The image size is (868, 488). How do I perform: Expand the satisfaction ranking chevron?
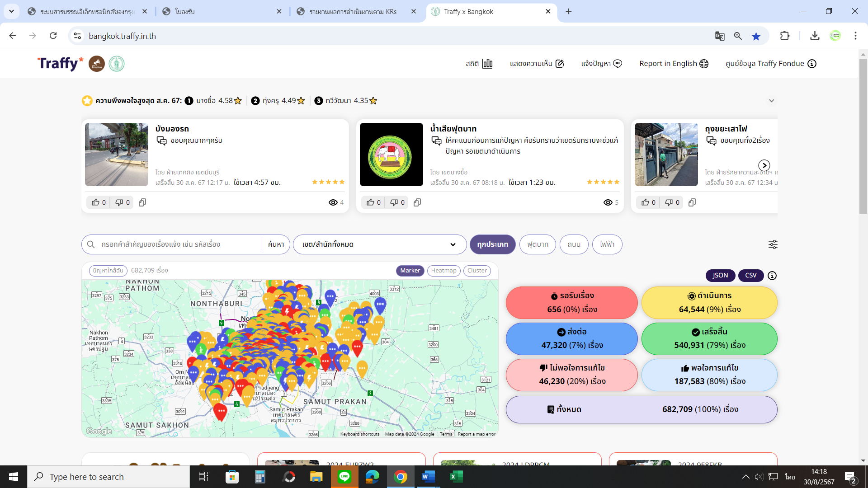[772, 101]
